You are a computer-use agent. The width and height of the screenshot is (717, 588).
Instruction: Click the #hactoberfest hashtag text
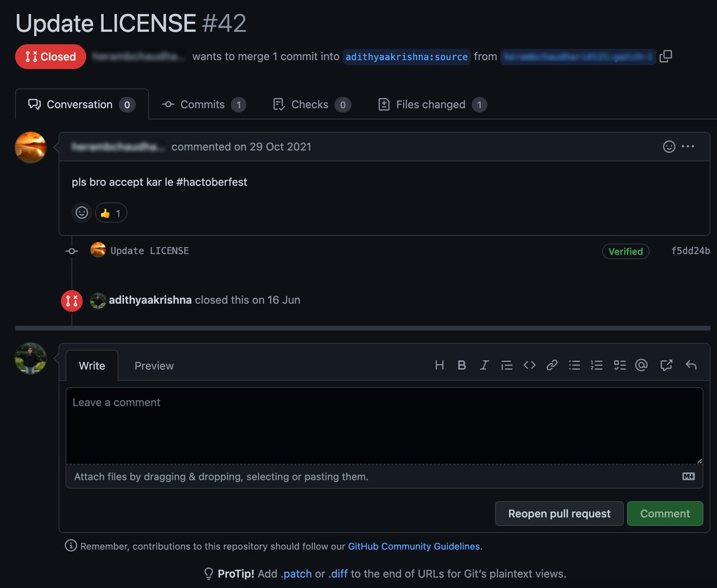(x=212, y=182)
